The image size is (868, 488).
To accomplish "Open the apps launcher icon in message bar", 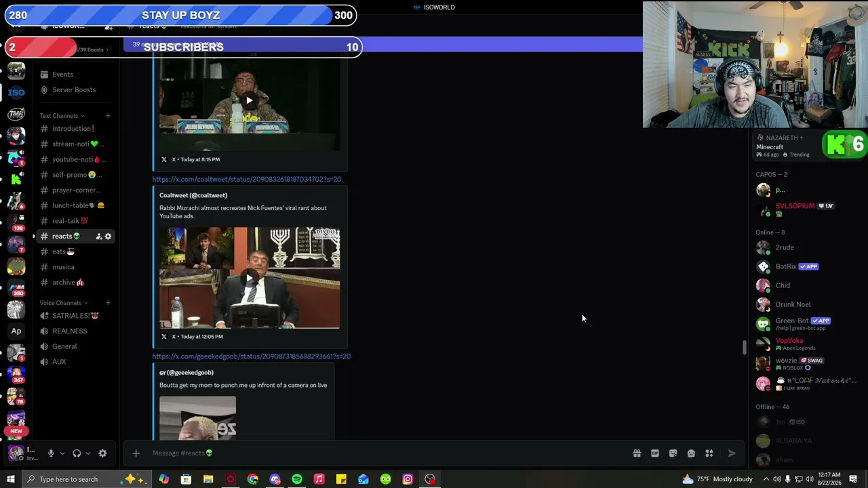I will [709, 453].
